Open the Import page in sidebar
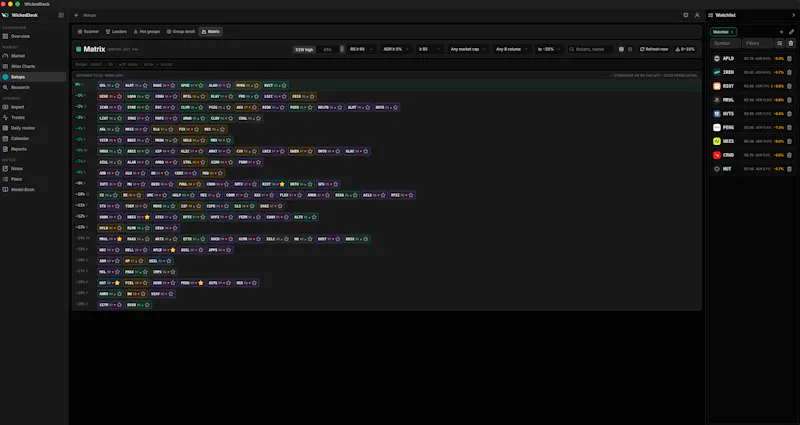The width and height of the screenshot is (800, 425). [x=33, y=107]
